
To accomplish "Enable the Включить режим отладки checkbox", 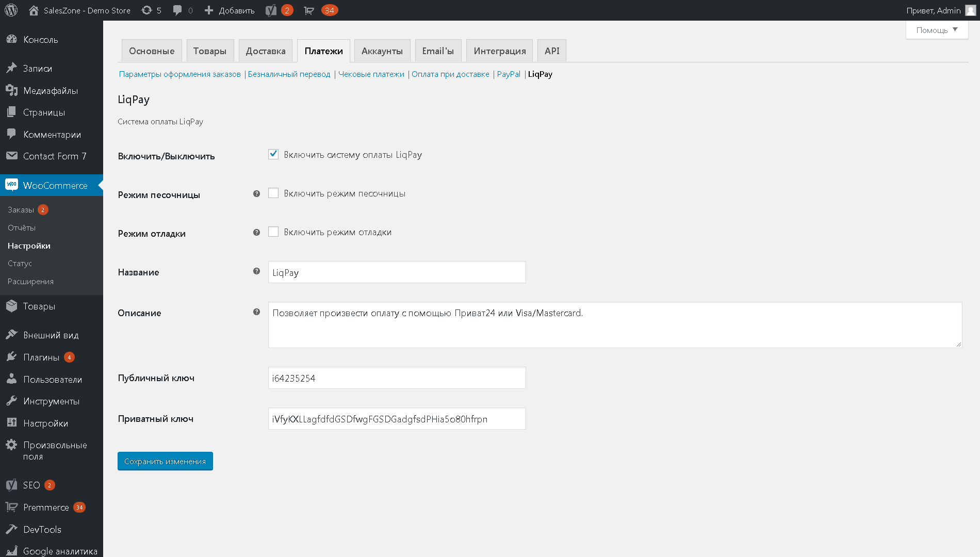I will pyautogui.click(x=273, y=232).
